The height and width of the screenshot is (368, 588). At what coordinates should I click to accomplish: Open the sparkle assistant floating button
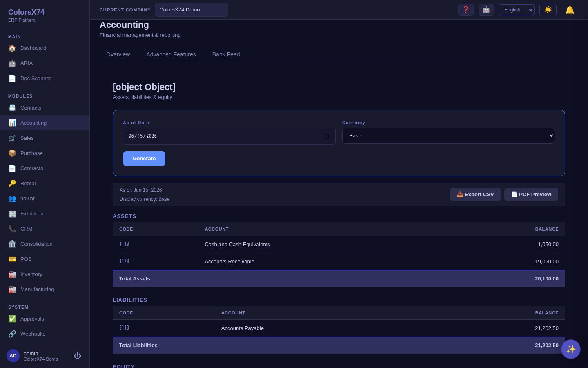tap(571, 349)
